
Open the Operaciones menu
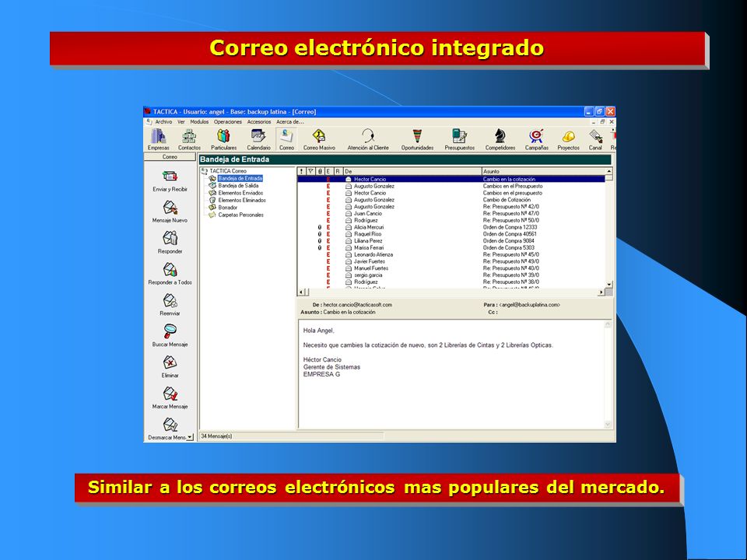[228, 122]
